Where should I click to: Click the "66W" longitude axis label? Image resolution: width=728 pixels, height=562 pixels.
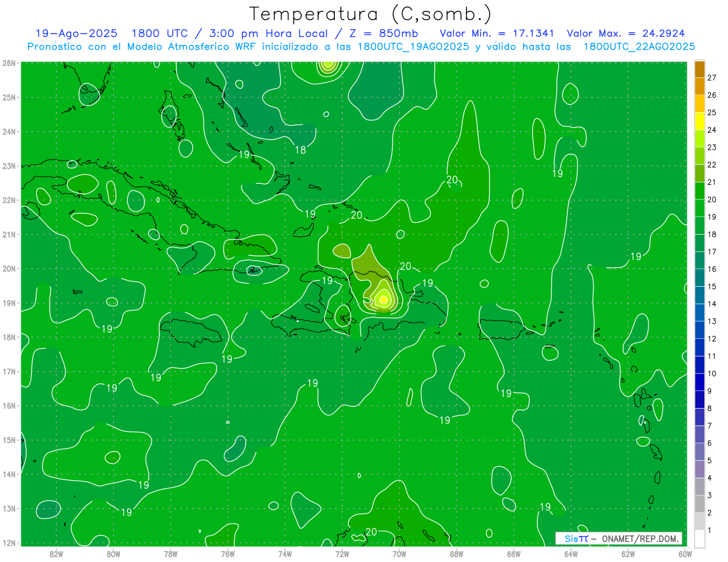pos(513,553)
